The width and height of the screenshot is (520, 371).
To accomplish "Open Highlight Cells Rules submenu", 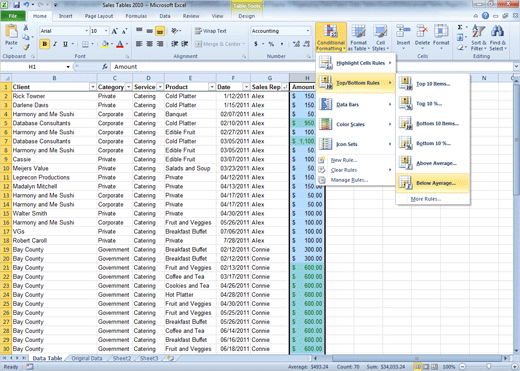I will click(x=356, y=63).
